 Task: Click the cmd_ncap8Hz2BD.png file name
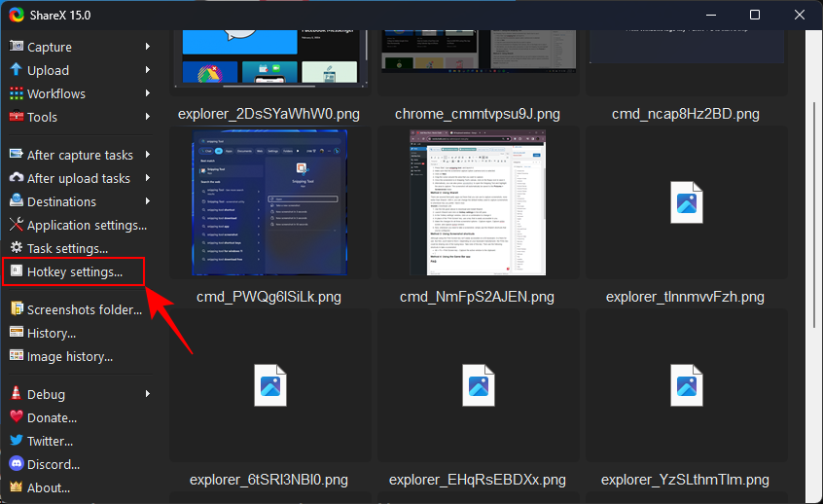coord(686,114)
